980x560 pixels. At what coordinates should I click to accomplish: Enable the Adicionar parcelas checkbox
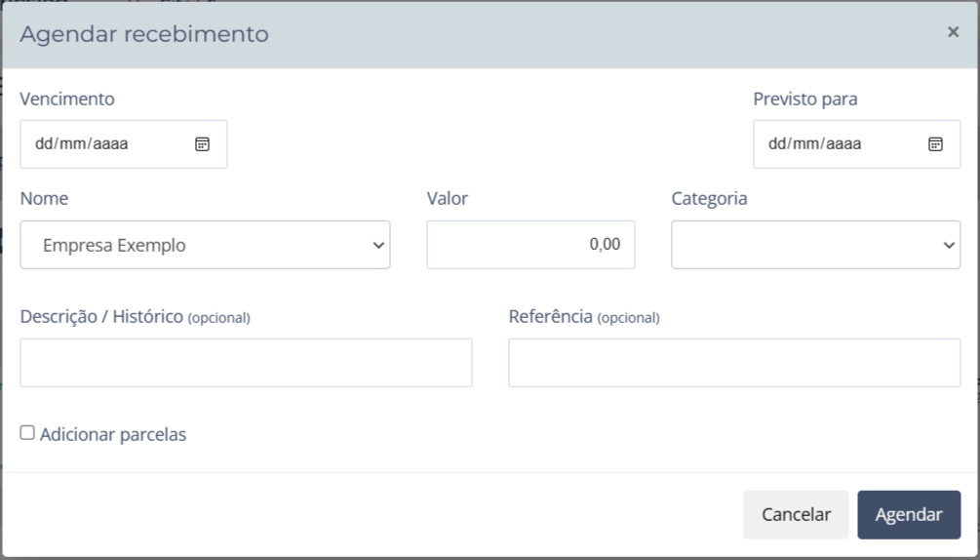pos(27,433)
